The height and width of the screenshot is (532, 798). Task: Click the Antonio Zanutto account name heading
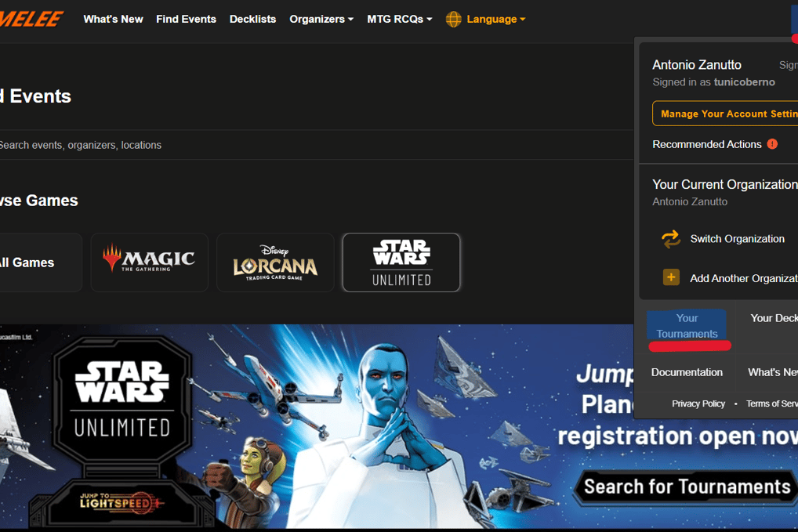pyautogui.click(x=697, y=64)
